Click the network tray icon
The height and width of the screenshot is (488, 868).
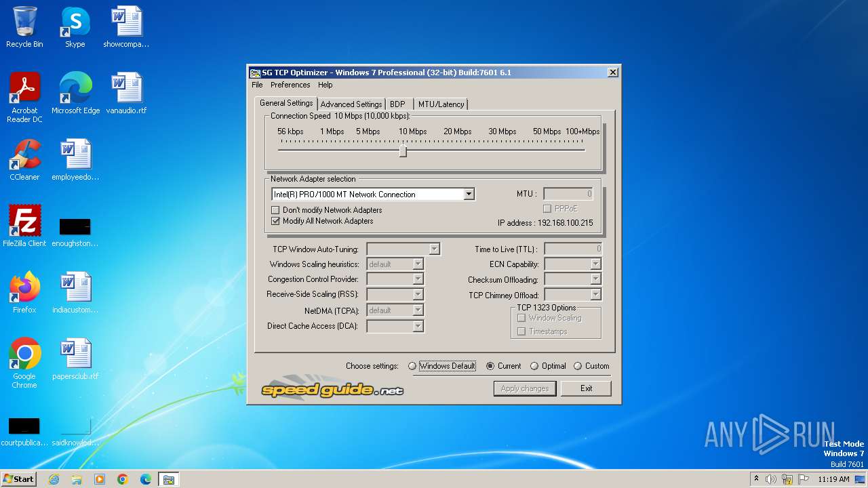click(787, 479)
